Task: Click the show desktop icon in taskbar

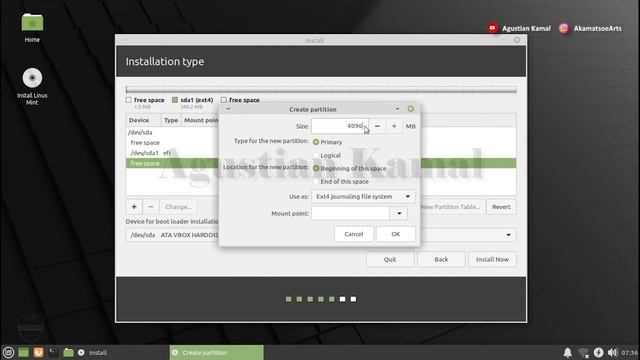Action: (x=23, y=353)
